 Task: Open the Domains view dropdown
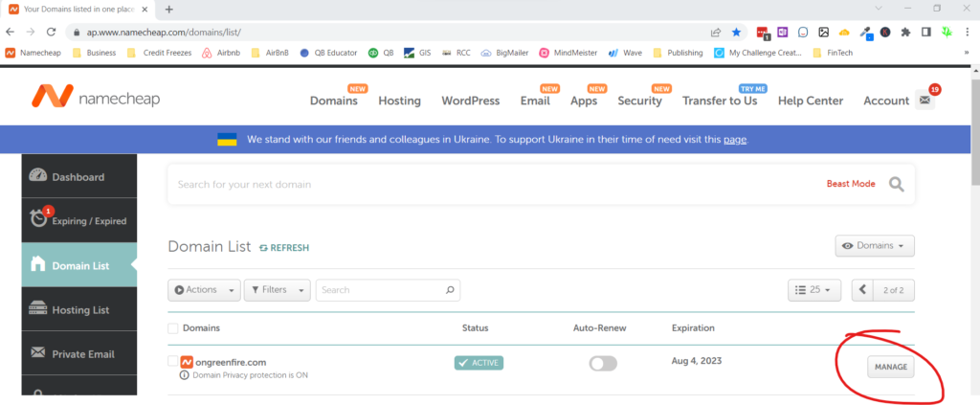(x=875, y=246)
